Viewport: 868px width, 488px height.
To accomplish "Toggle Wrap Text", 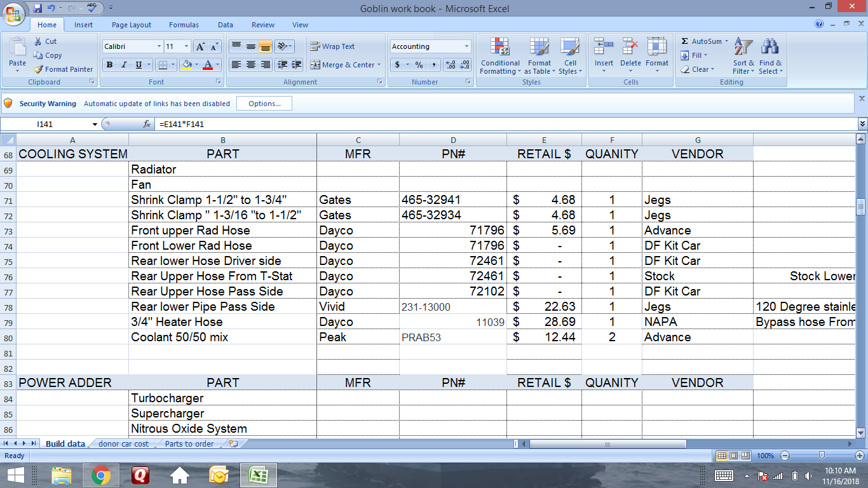I will click(332, 46).
